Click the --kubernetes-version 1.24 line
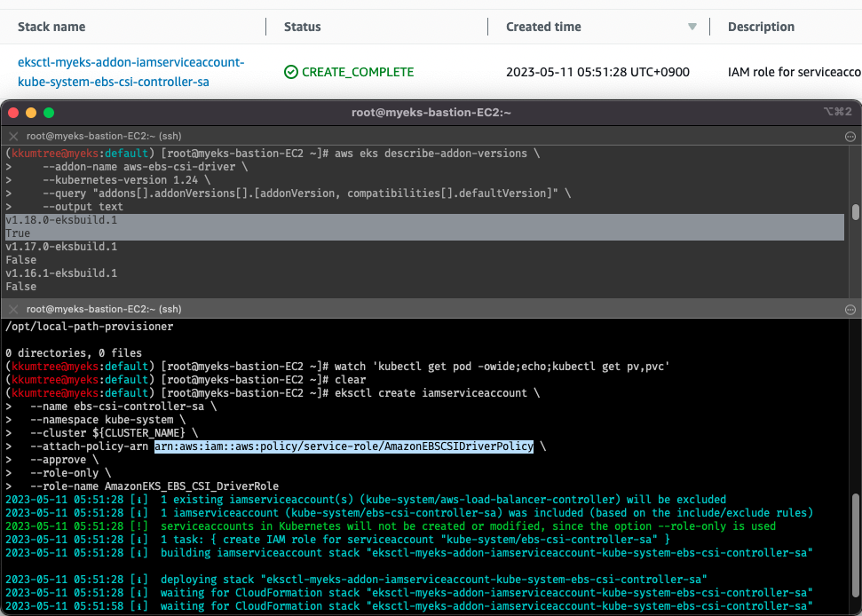 pos(126,179)
